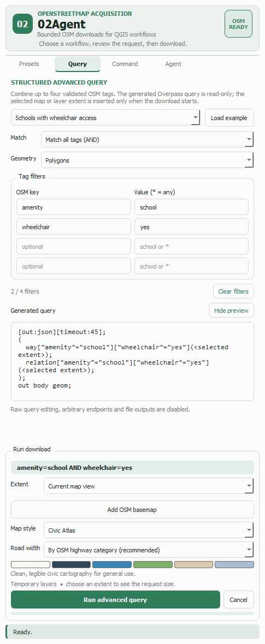Focus the fourth row value field
265x644 pixels.
(191, 266)
